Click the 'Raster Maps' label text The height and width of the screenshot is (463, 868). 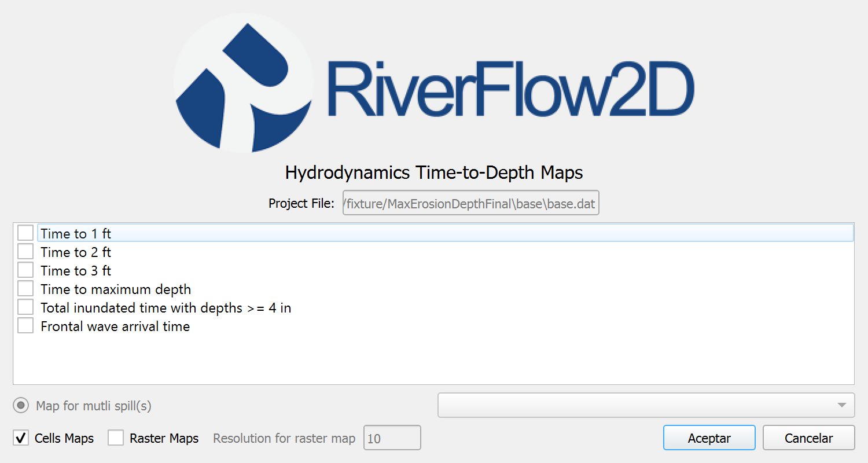pos(164,439)
